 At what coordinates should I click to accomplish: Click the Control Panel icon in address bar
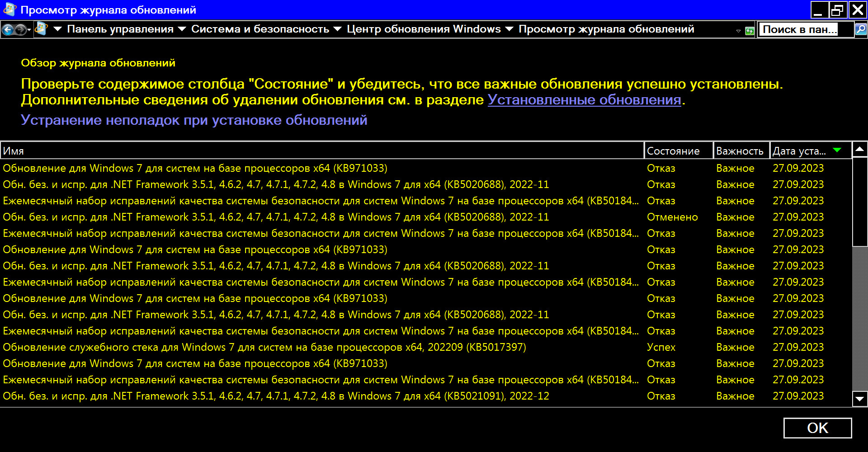pos(41,28)
